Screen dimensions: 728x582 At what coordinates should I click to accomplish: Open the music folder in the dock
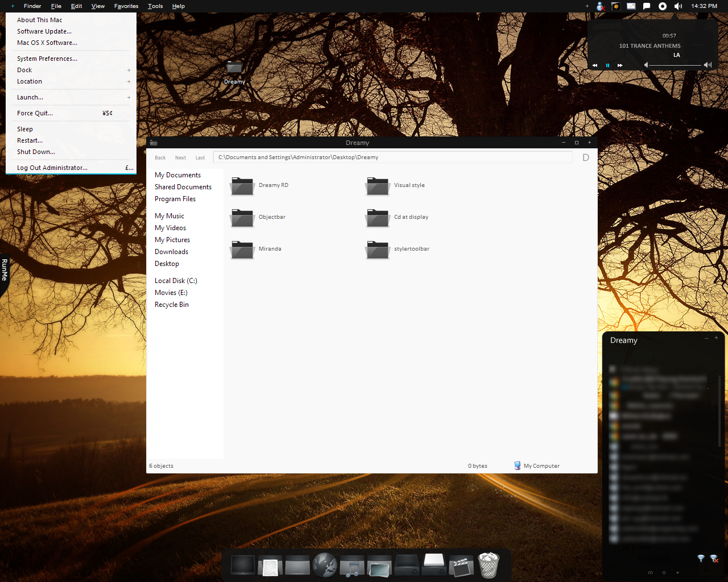pos(352,566)
